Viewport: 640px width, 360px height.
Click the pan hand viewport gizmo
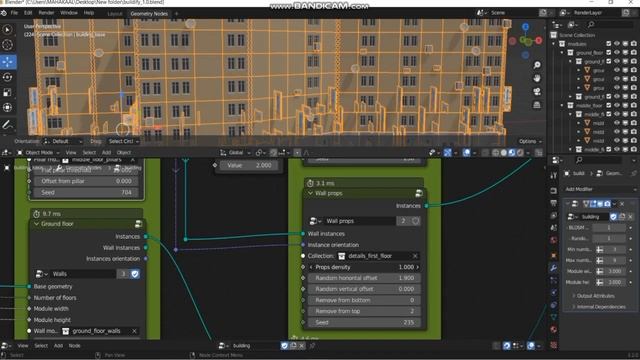pos(537,78)
